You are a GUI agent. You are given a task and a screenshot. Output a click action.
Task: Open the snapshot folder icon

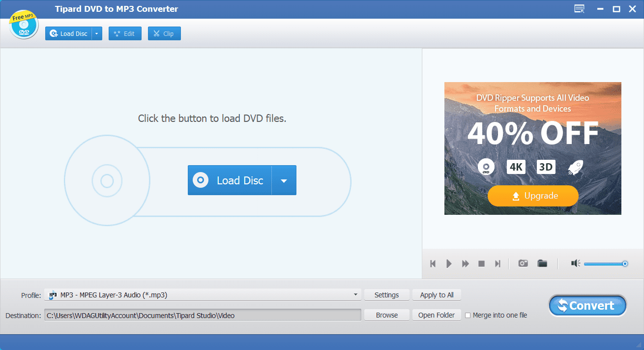pyautogui.click(x=542, y=263)
